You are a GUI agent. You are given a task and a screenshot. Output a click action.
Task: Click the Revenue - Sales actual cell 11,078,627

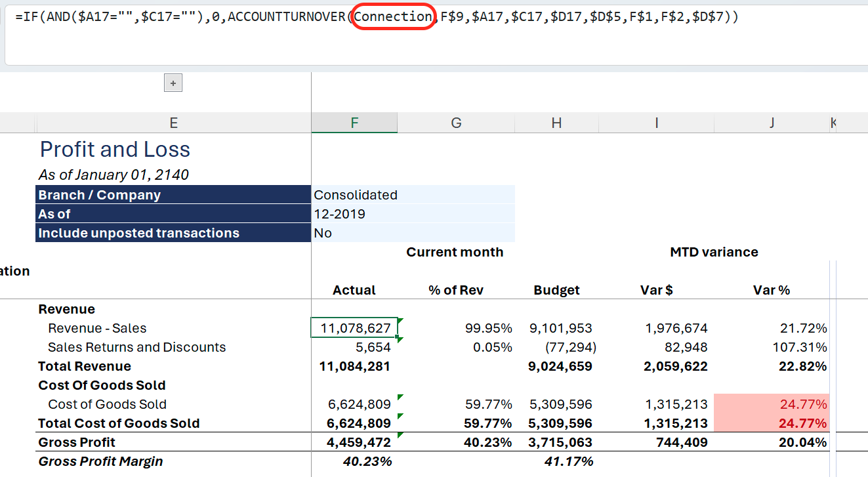[355, 328]
